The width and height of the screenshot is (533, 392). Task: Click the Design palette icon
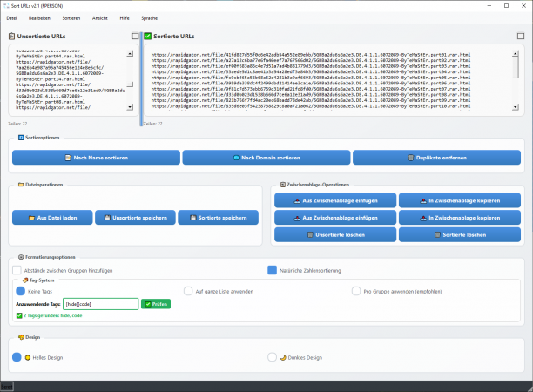click(21, 337)
